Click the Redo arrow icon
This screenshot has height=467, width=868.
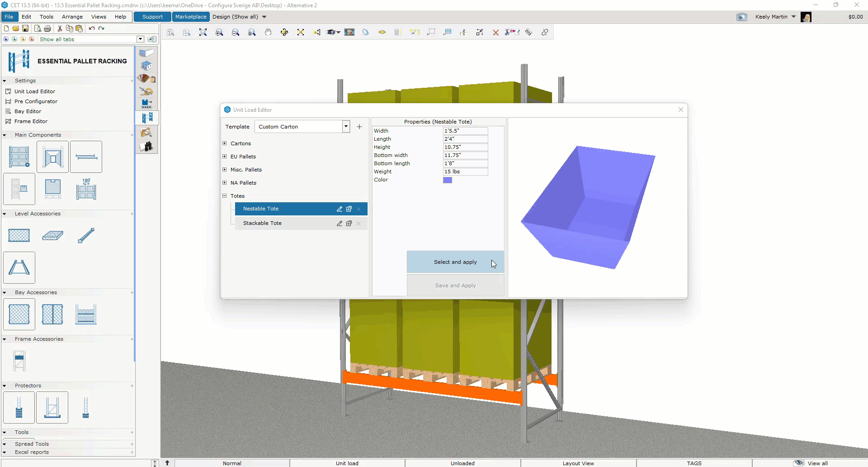(x=101, y=28)
